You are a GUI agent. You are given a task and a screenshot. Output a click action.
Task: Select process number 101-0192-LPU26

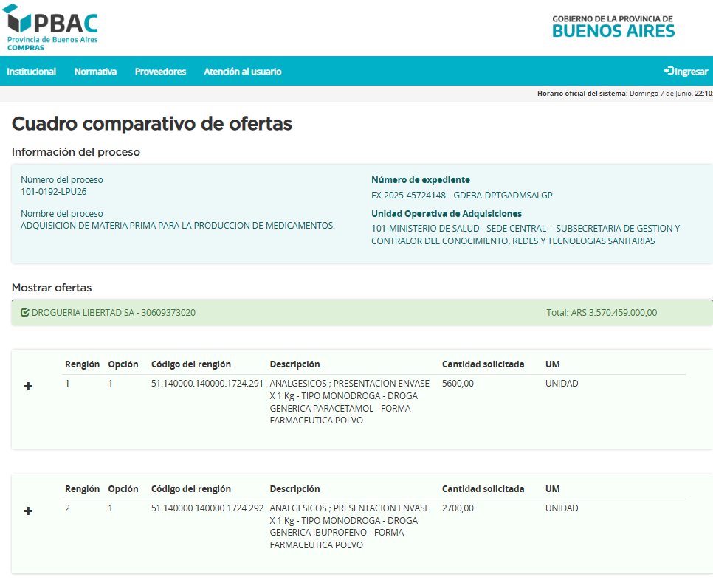(54, 192)
